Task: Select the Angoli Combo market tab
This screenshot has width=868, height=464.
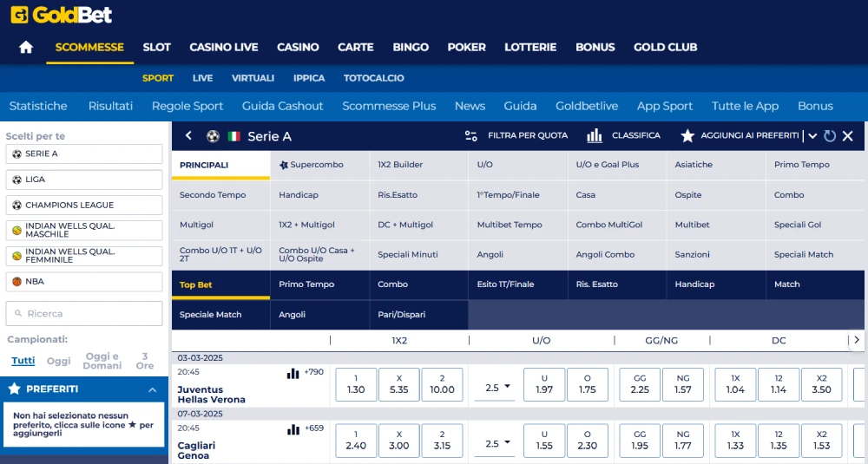Action: [616, 254]
